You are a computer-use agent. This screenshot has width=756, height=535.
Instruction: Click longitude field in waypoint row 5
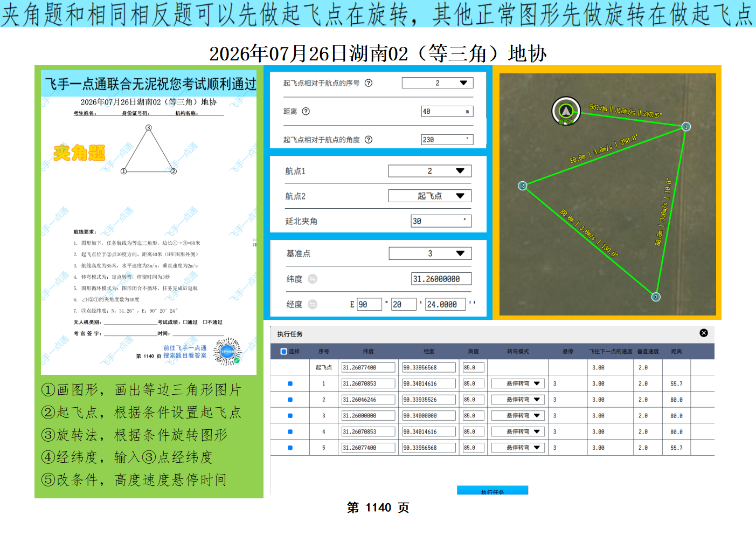[429, 448]
